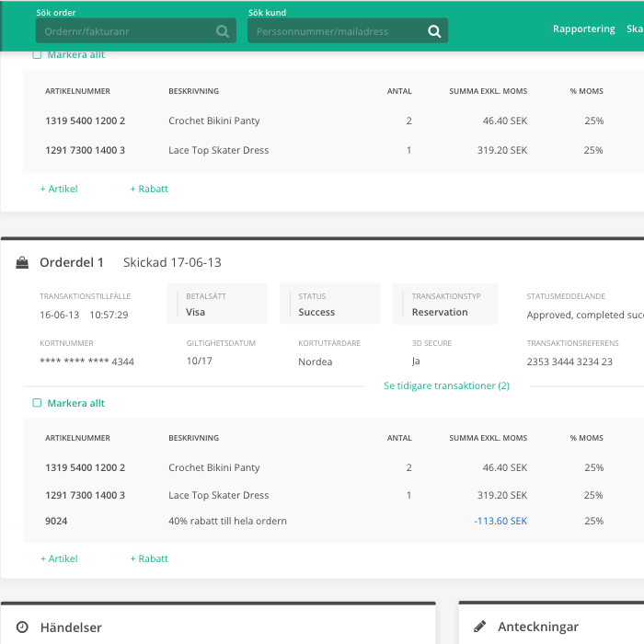Focus the Personnummer/mailadress search field
644x644 pixels.
coord(336,31)
